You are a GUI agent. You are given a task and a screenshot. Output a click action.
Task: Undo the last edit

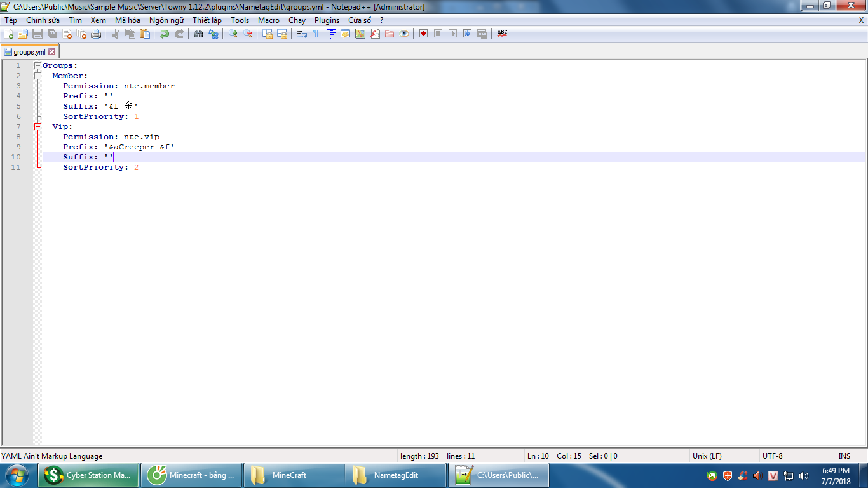[x=164, y=34]
